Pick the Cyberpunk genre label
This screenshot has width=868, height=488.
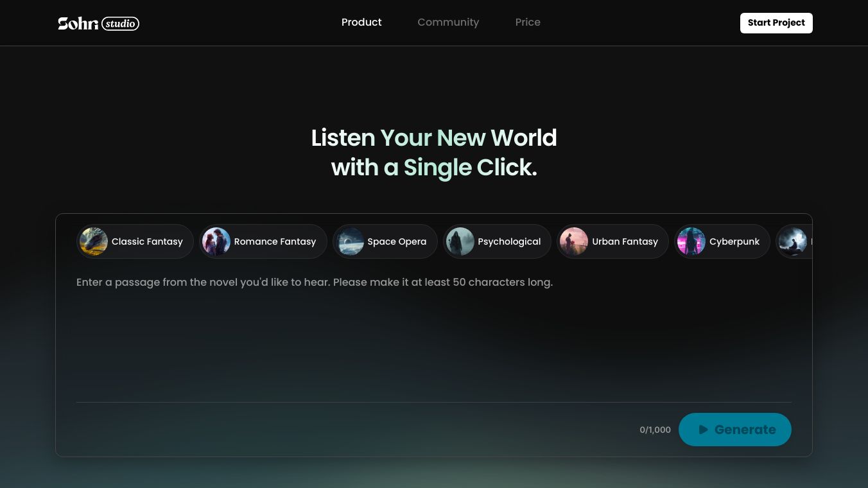pos(734,241)
